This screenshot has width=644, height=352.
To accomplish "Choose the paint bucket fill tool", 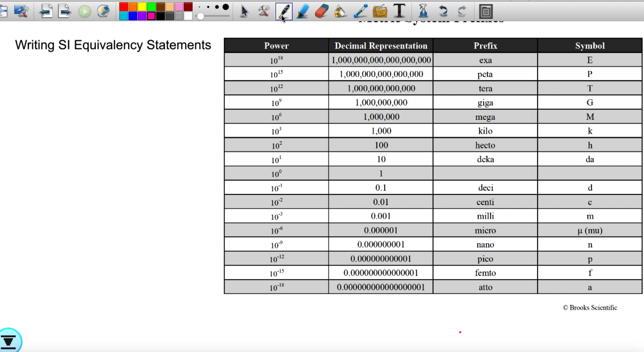I will 340,11.
